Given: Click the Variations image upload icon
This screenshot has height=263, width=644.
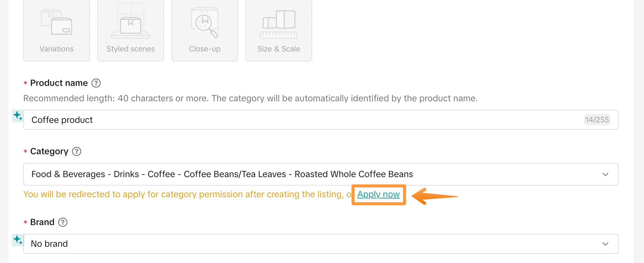Looking at the screenshot, I should tap(57, 22).
